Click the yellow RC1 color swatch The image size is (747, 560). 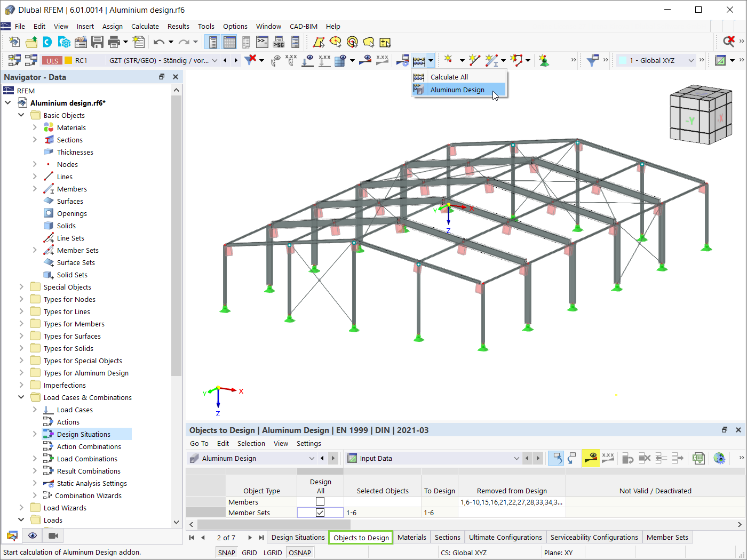68,60
